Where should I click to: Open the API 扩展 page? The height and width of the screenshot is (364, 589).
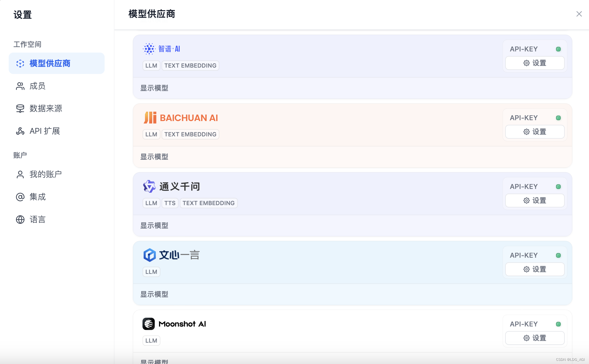45,131
